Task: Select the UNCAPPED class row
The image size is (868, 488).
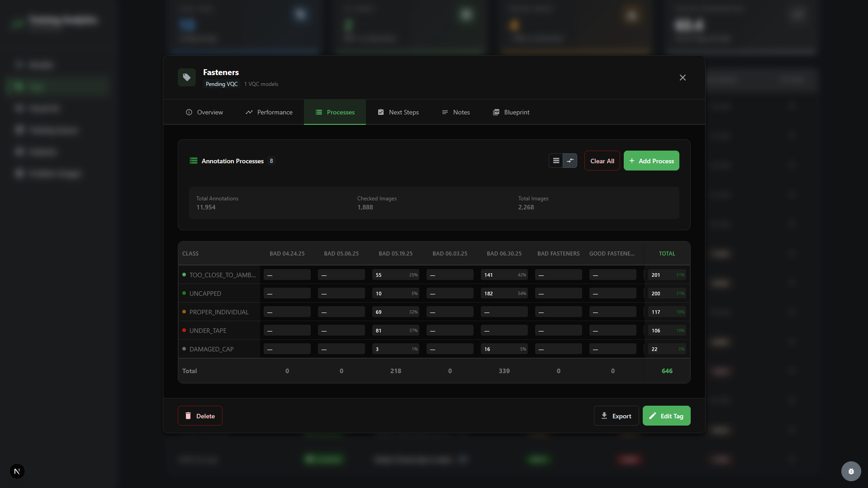Action: pyautogui.click(x=434, y=293)
